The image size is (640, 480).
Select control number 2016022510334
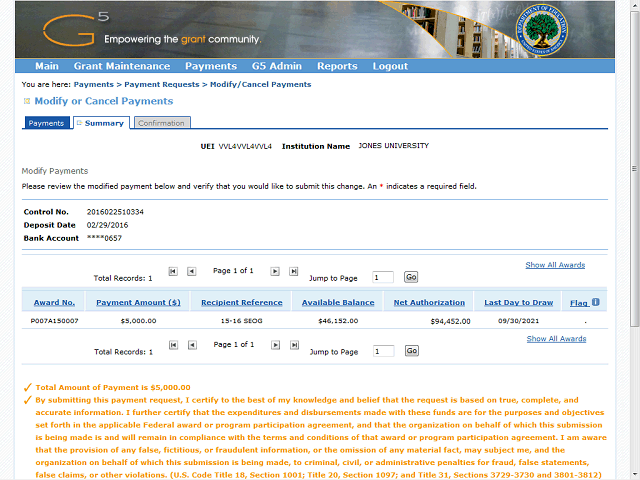pos(115,212)
